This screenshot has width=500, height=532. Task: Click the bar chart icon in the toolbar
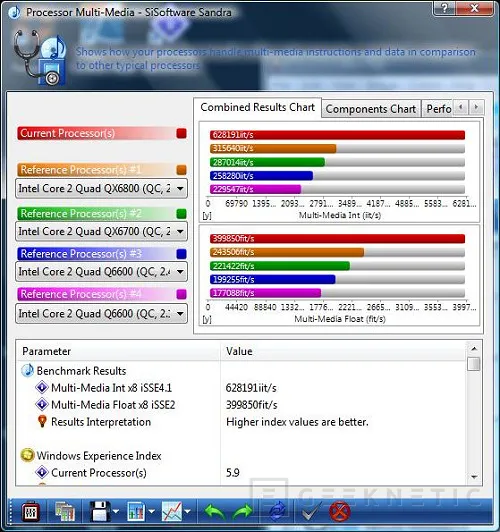[136, 511]
